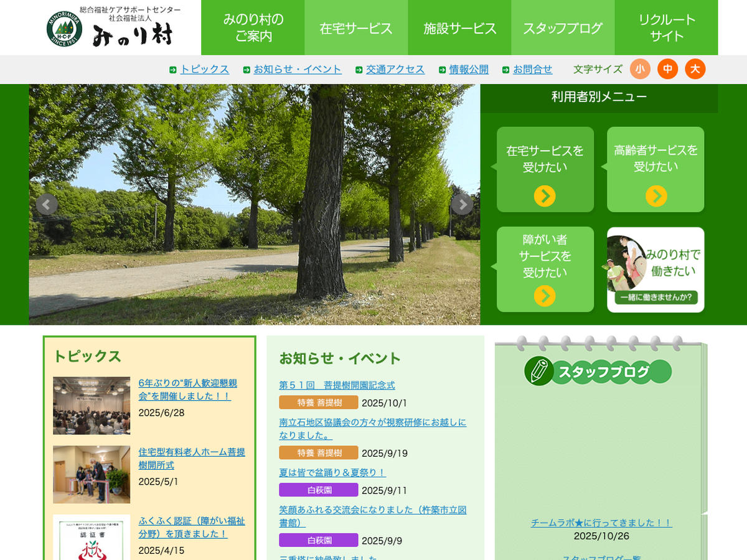Show the previous slide with the left arrow

coord(47,204)
